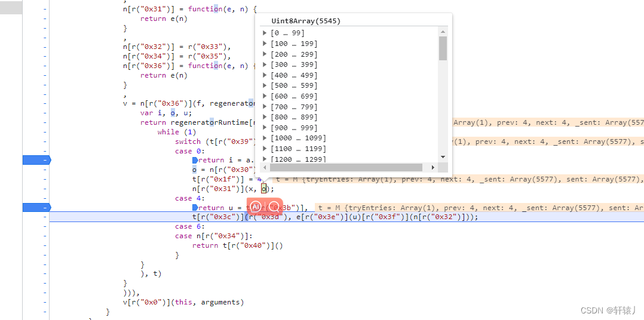Click the inline 't = M {tryEntries' value at 0x1f line

pyautogui.click(x=458, y=179)
